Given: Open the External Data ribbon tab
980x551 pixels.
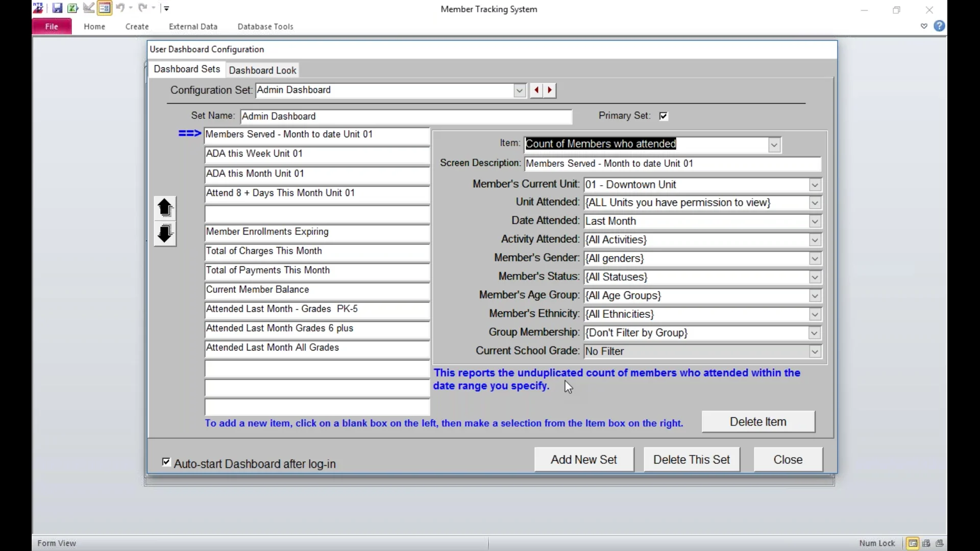Looking at the screenshot, I should [x=193, y=27].
